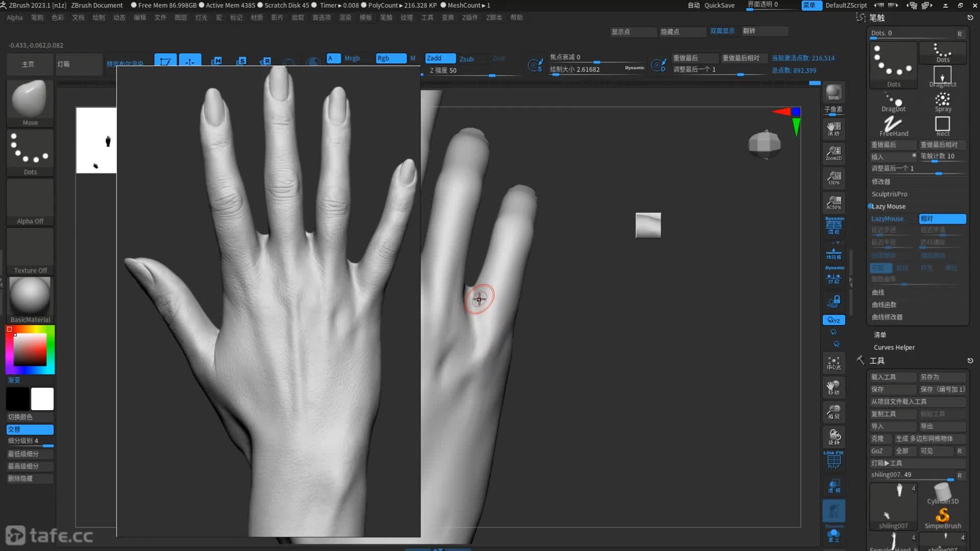Toggle the floor grid button
Viewport: 980px width, 551px height.
pyautogui.click(x=834, y=253)
